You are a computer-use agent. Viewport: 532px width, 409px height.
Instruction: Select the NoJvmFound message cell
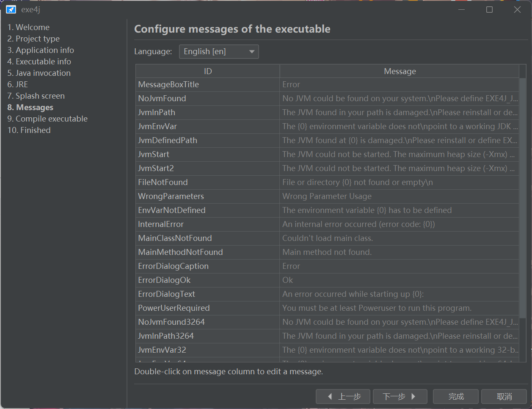(400, 98)
